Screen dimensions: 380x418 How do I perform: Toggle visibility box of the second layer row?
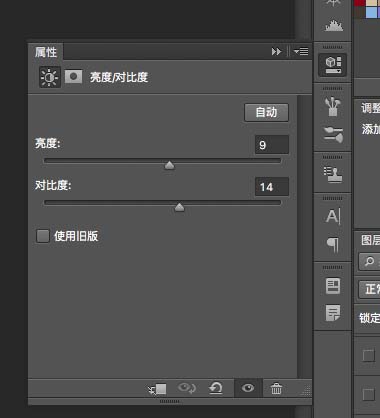(369, 395)
